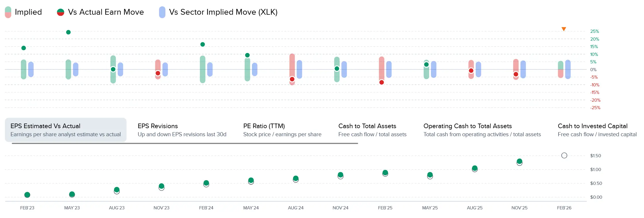Screen dimensions: 644x218
Task: Select Cash to Total Assets tab
Action: (x=372, y=130)
